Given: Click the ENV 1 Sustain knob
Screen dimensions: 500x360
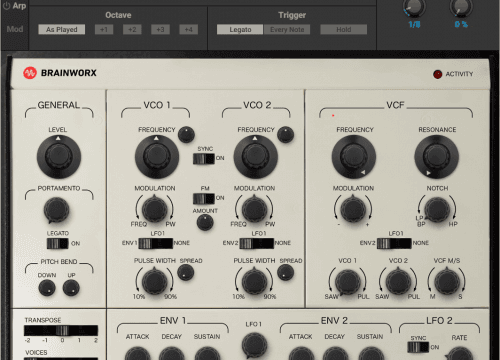Looking at the screenshot, I should [207, 354].
